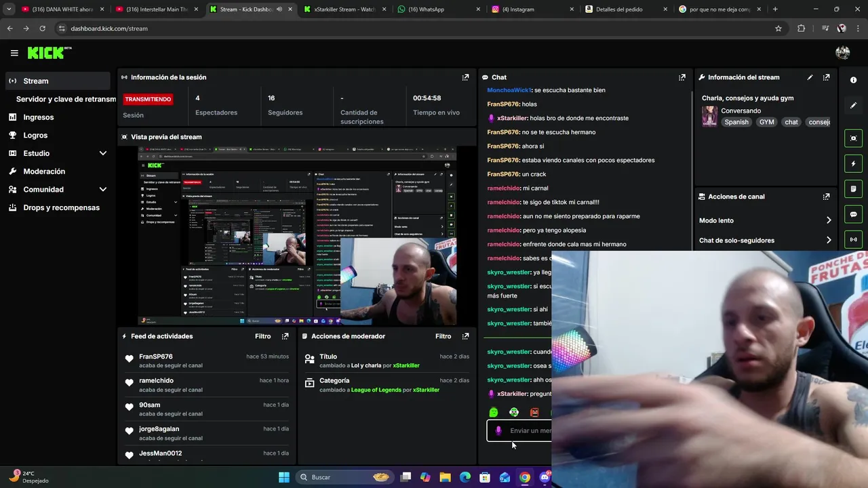Click the Spanish tag
The image size is (868, 488).
tap(736, 122)
